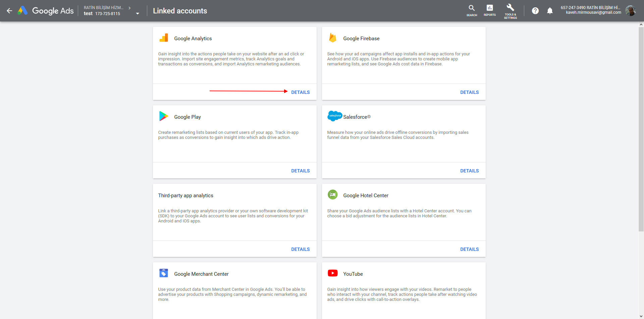Click the Google Play card title

tap(187, 117)
